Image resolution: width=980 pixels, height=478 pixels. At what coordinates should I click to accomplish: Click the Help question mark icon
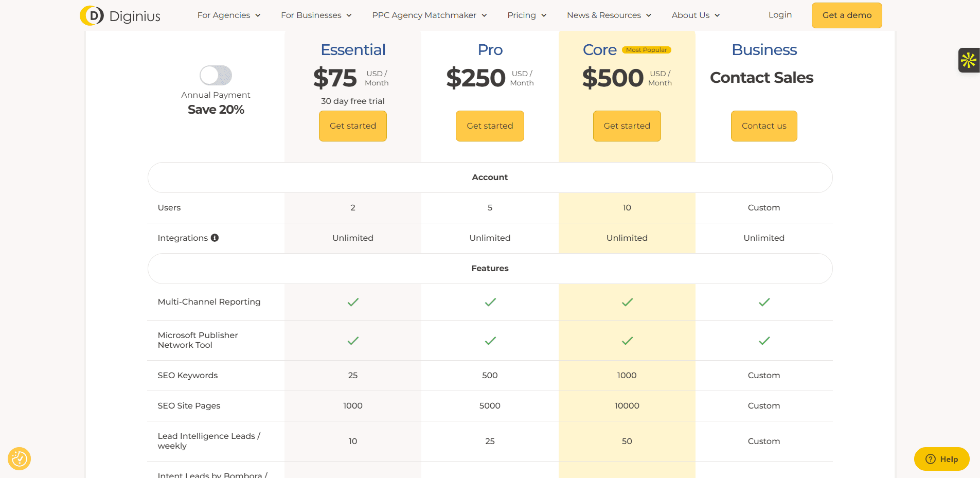point(930,459)
